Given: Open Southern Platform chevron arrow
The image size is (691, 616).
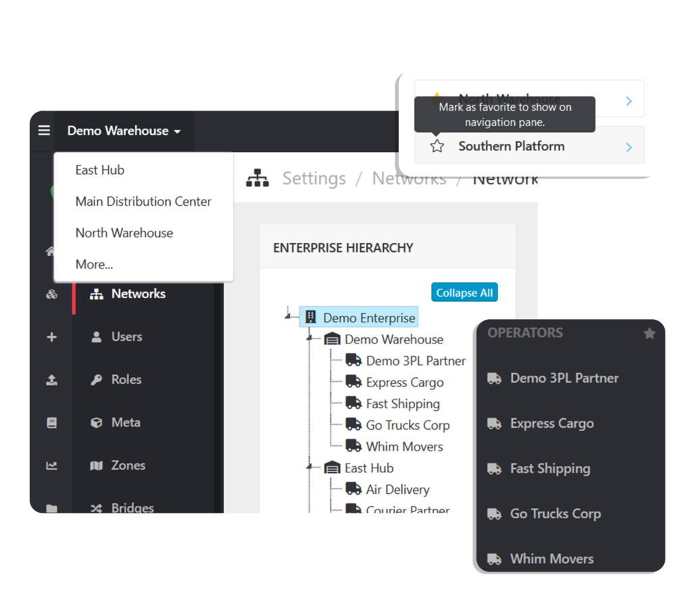Looking at the screenshot, I should click(629, 146).
